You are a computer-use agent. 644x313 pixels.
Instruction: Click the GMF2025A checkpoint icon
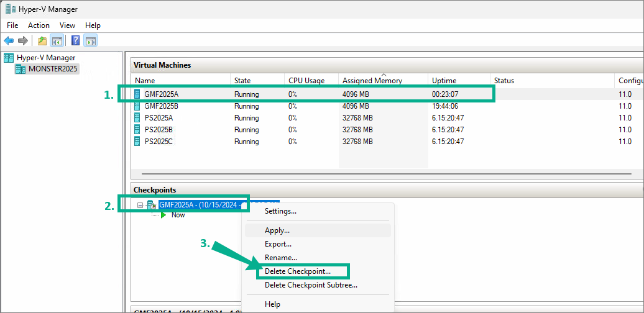coord(151,205)
